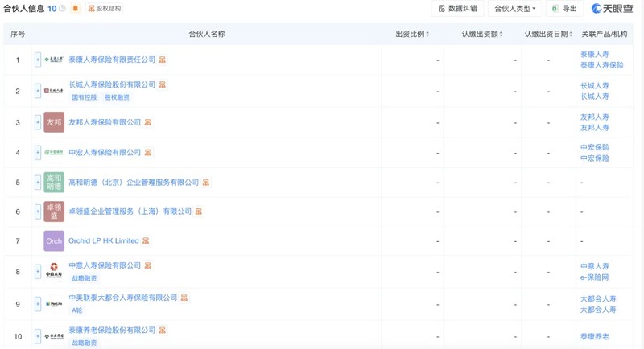The image size is (644, 349).
Task: Open 中宏人寿保险有限公司 company link
Action: click(x=105, y=152)
